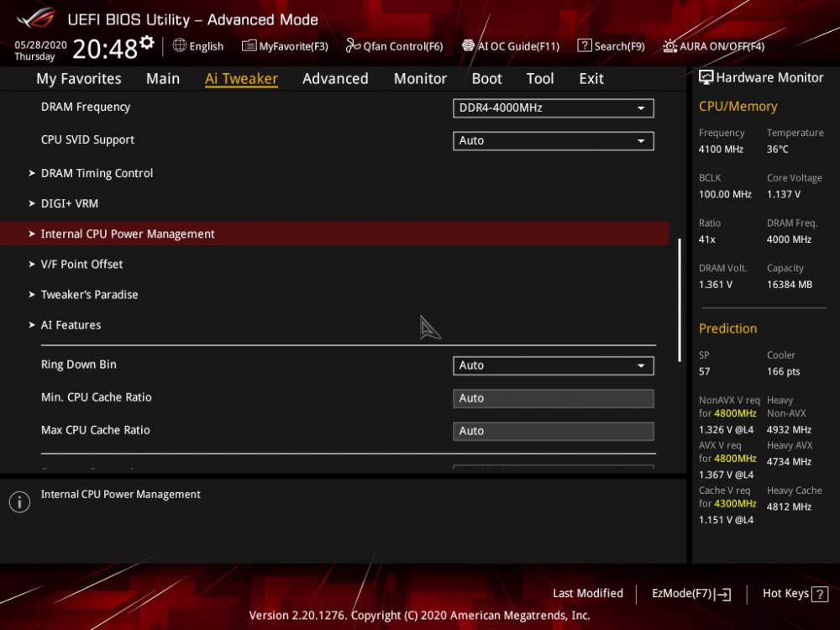Image resolution: width=840 pixels, height=630 pixels.
Task: Click the CPU/Memory heading
Action: click(x=738, y=107)
